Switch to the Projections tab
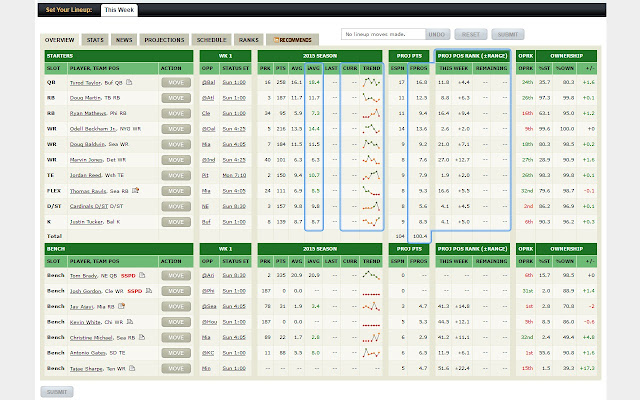 164,40
